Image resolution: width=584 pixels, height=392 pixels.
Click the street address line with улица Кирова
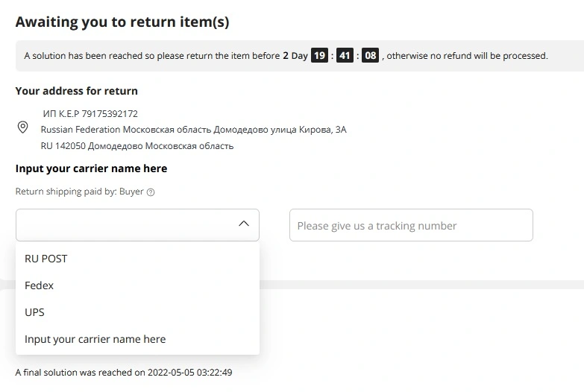pyautogui.click(x=194, y=130)
